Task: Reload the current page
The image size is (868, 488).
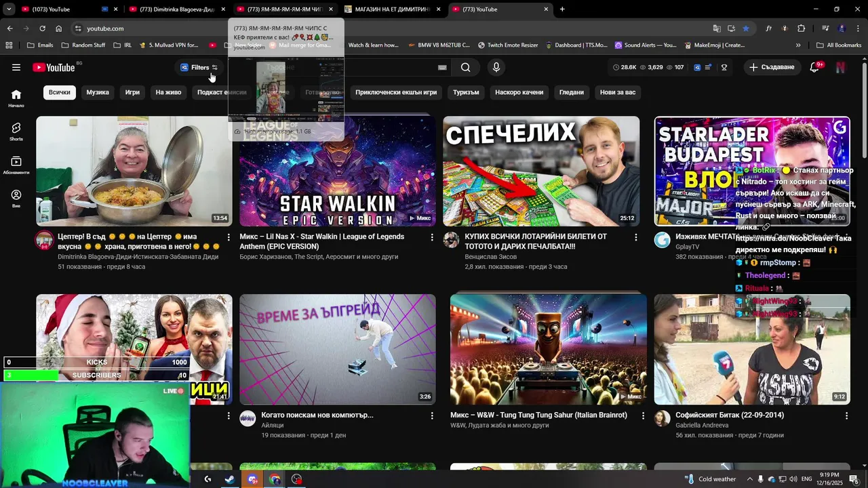Action: [x=42, y=28]
